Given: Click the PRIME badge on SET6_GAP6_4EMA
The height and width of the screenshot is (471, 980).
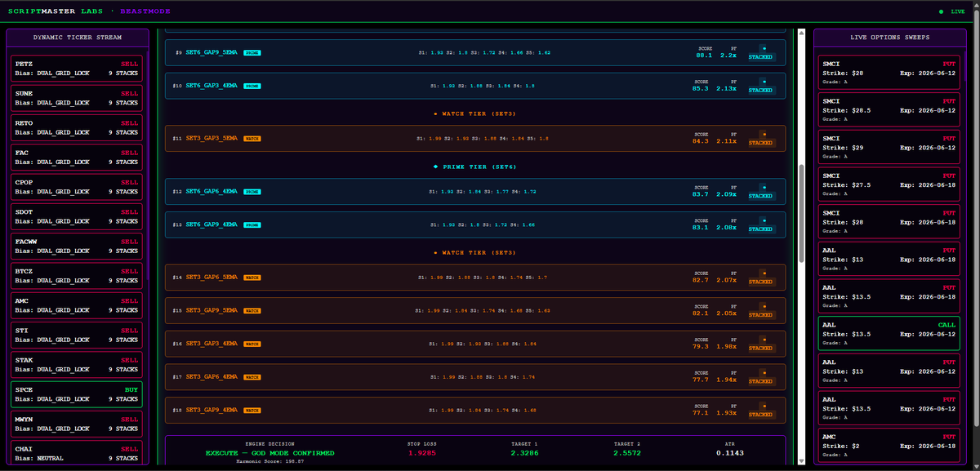Looking at the screenshot, I should click(252, 191).
